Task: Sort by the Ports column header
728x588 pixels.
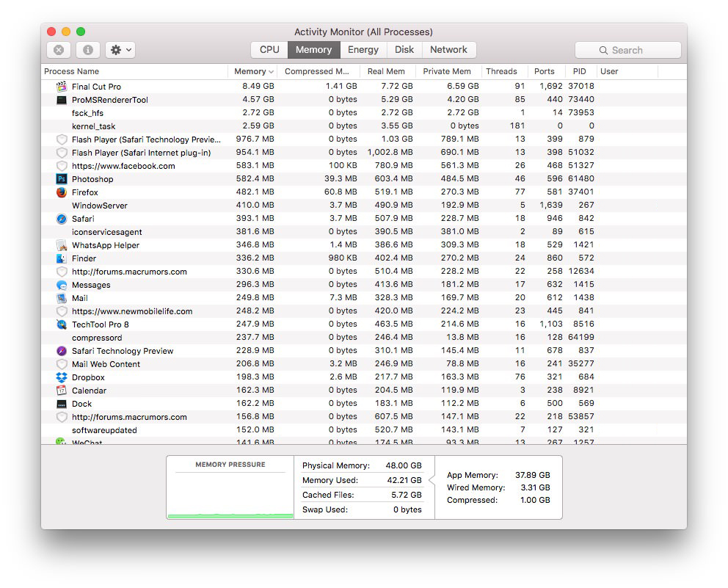Action: click(x=547, y=71)
